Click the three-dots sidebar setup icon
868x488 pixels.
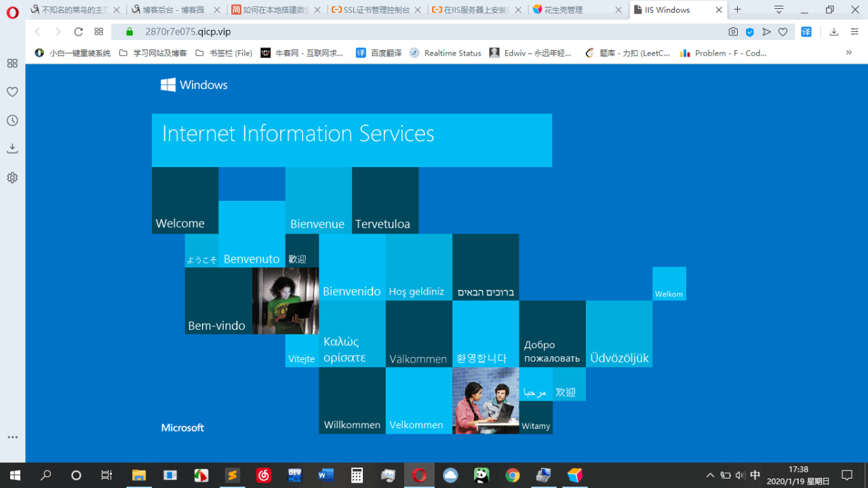pos(12,438)
